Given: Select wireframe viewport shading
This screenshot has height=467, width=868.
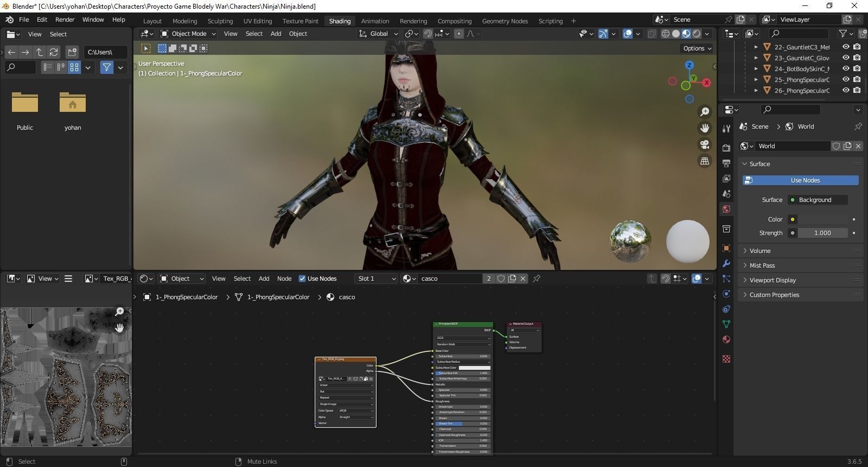Looking at the screenshot, I should tap(665, 34).
